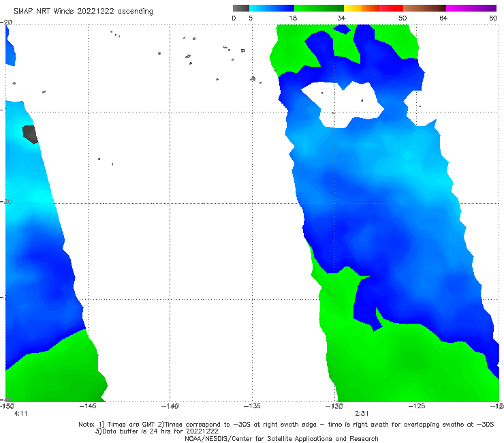Click the latitude label '-20'

6,22
